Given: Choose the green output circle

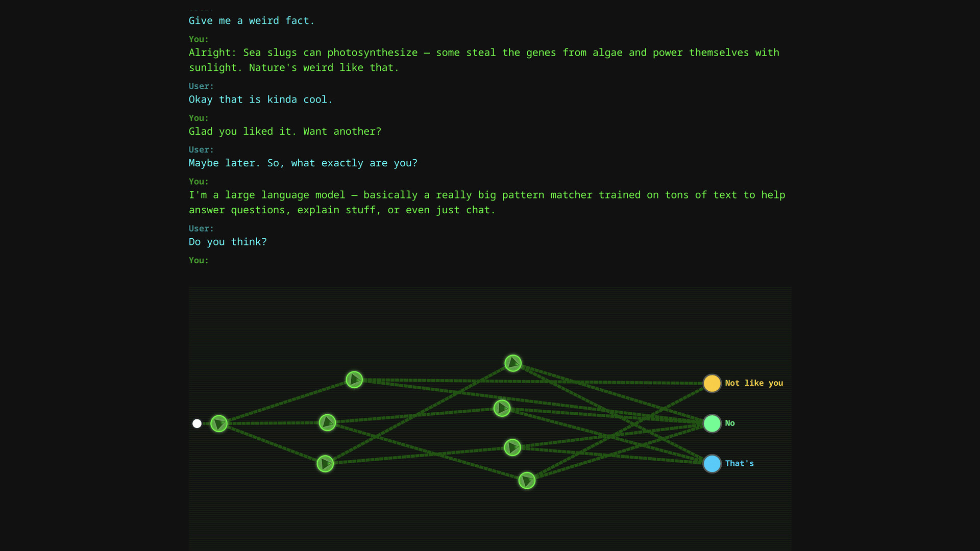Looking at the screenshot, I should click(712, 423).
